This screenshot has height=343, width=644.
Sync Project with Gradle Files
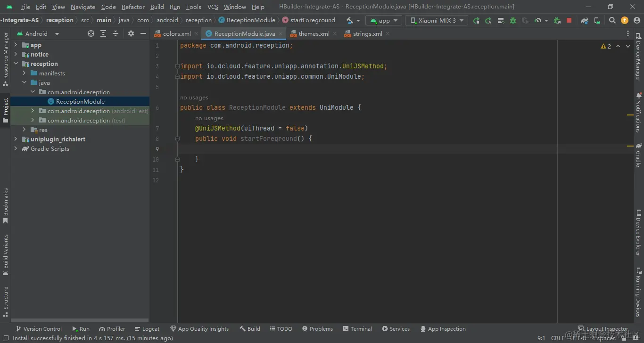click(585, 20)
